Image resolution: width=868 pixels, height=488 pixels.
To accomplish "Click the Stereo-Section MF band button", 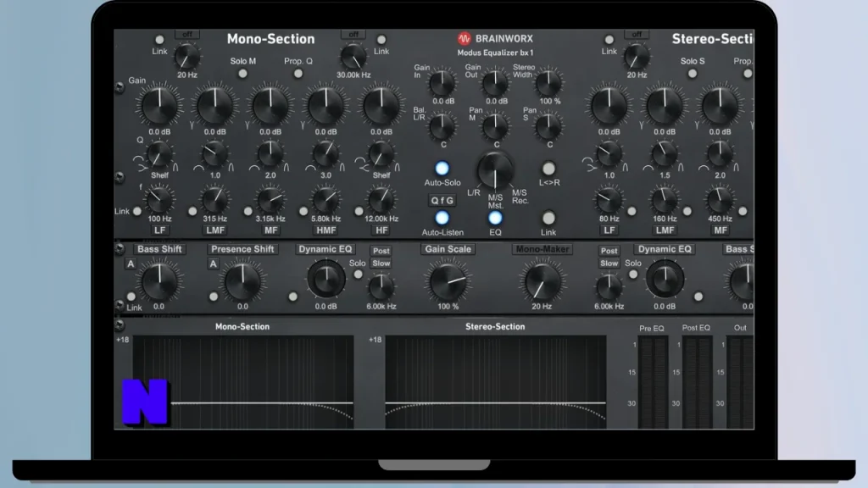I will [721, 230].
